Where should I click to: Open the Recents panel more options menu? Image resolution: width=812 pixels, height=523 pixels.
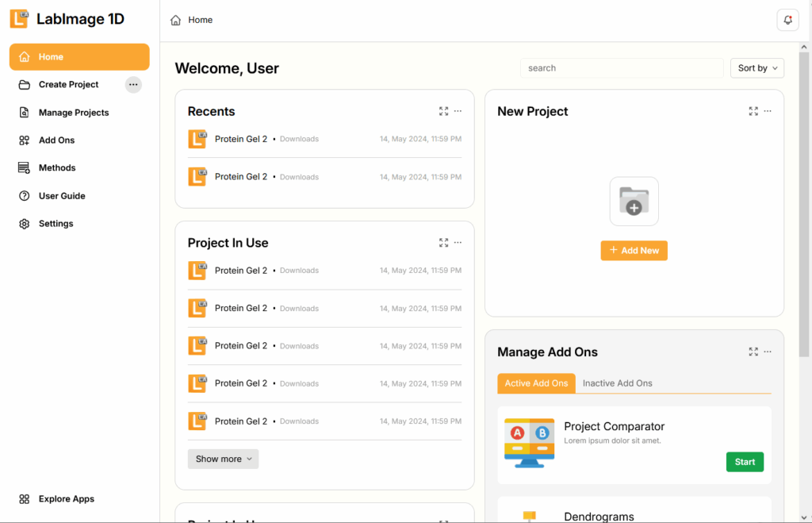[458, 111]
